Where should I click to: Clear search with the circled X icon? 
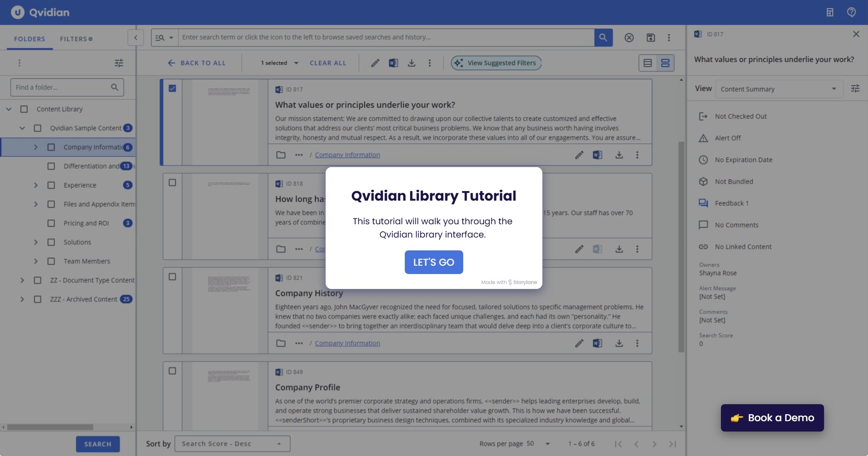pyautogui.click(x=629, y=38)
